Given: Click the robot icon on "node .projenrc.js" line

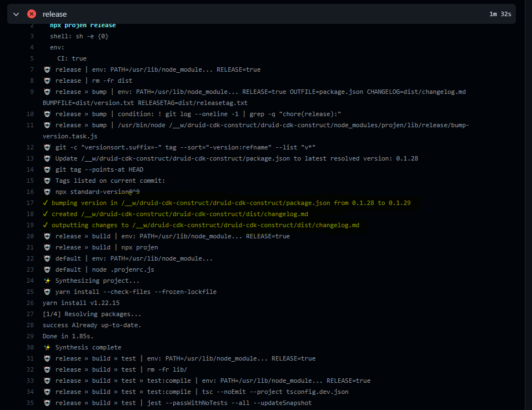Looking at the screenshot, I should coord(47,269).
